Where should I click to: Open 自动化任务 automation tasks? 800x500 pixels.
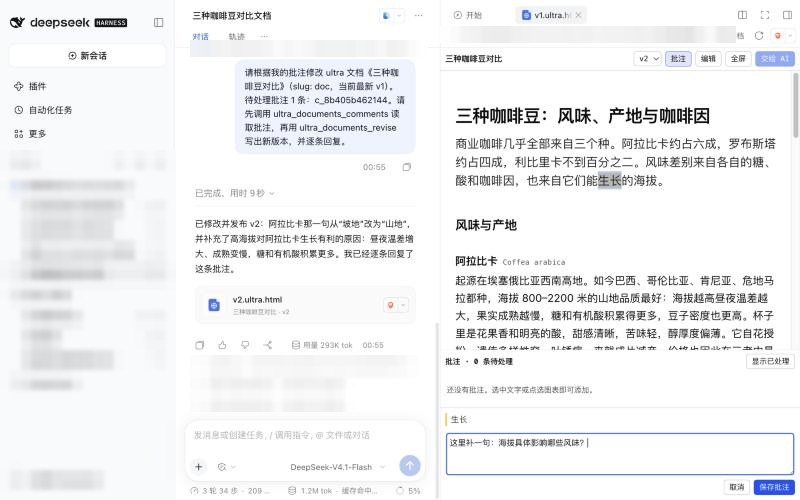(43, 110)
